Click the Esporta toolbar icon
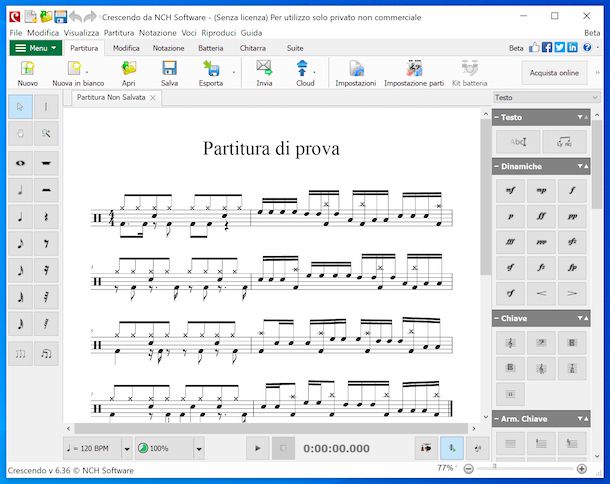610x484 pixels. (211, 73)
